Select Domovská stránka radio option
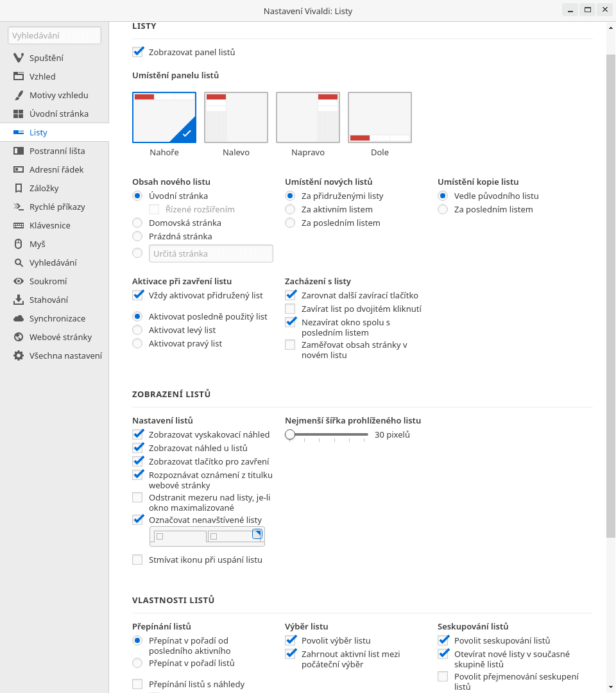This screenshot has width=616, height=693. [x=137, y=223]
